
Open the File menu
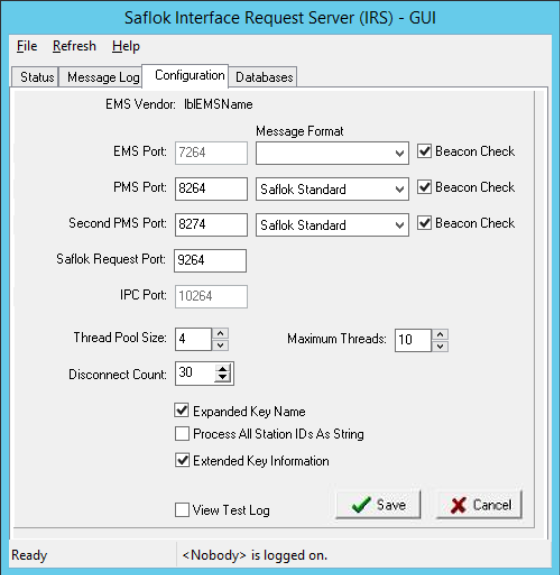coord(27,46)
